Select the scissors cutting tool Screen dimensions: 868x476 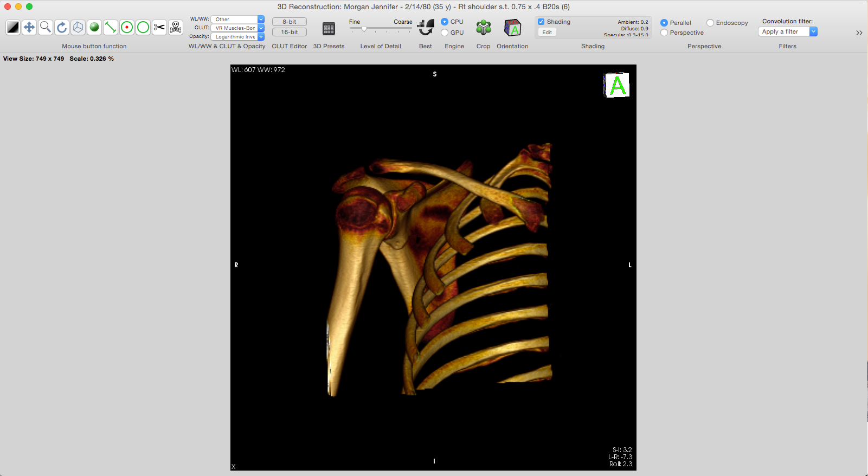click(159, 27)
